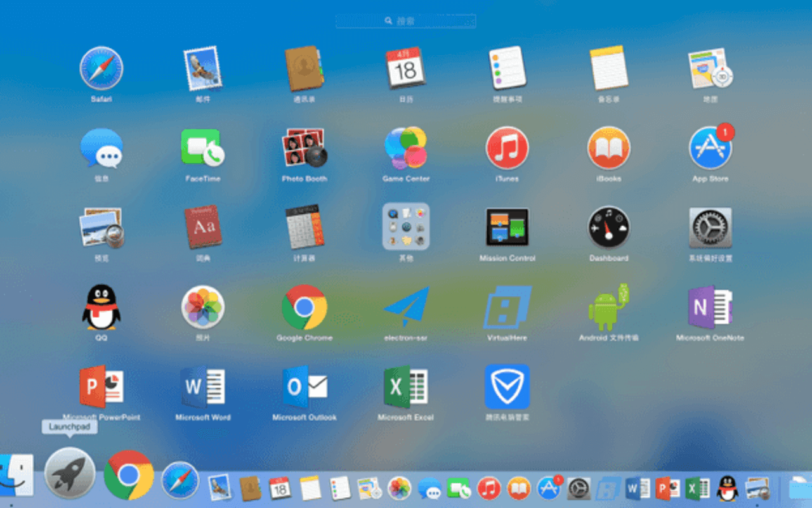Launch Photo Booth

[304, 148]
